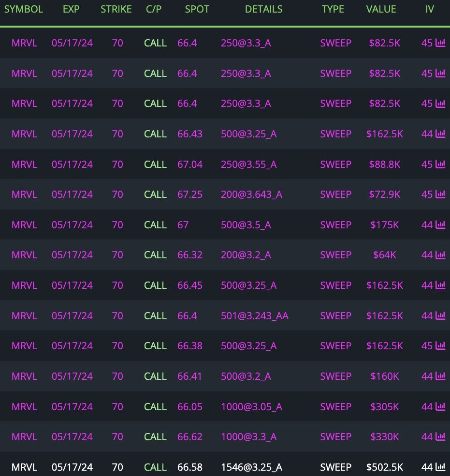Click the $88.8K value cell

(384, 164)
